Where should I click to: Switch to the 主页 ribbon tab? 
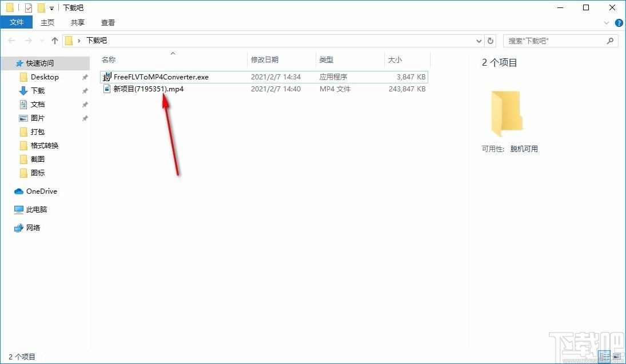pos(47,22)
